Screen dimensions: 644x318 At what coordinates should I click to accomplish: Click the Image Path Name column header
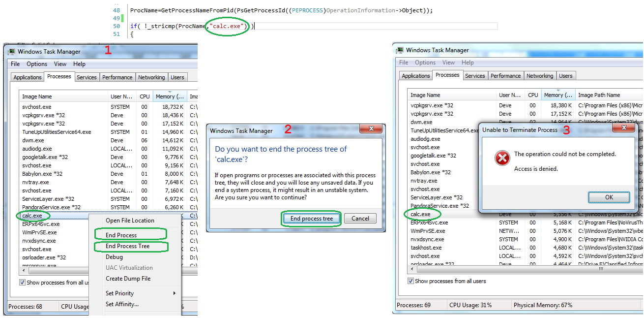coord(609,95)
